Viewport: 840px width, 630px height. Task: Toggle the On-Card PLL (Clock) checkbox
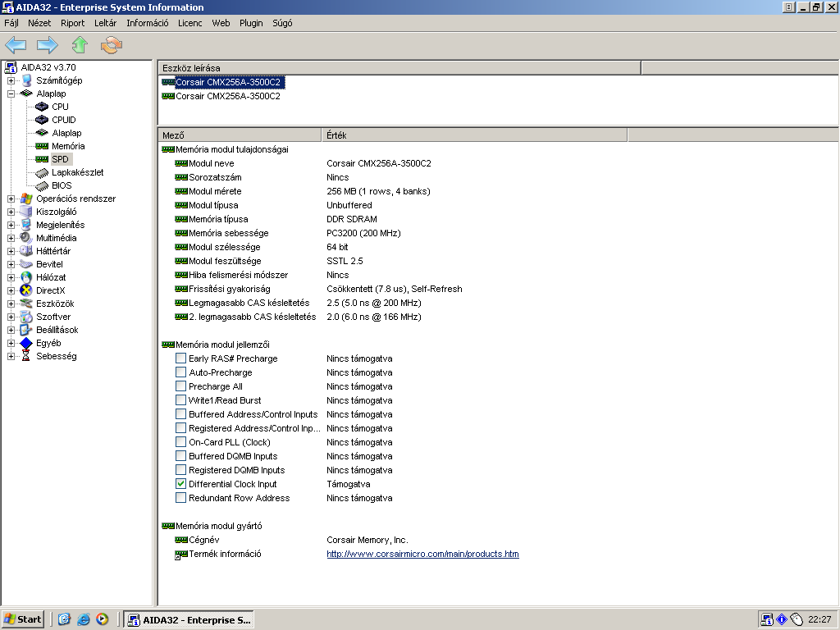181,442
